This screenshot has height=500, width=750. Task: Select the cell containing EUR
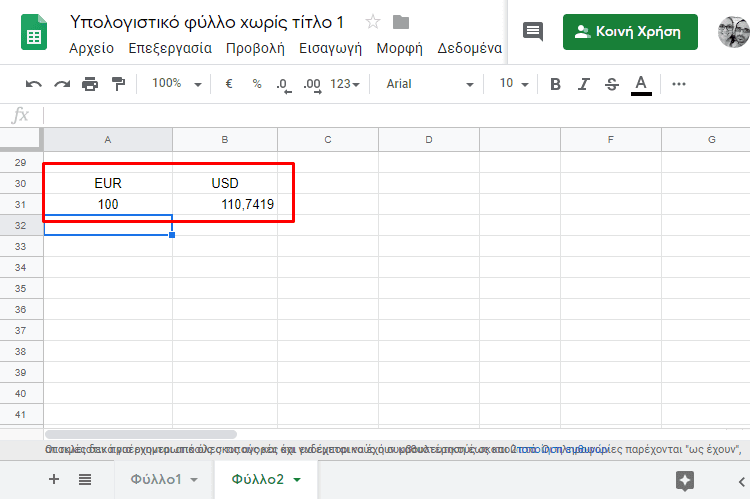tap(108, 183)
